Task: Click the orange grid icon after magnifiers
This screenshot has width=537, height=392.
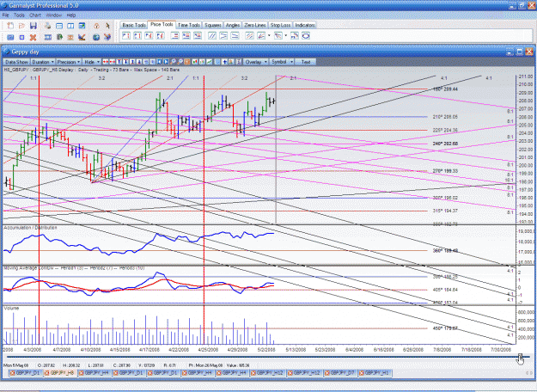Action: 187,62
